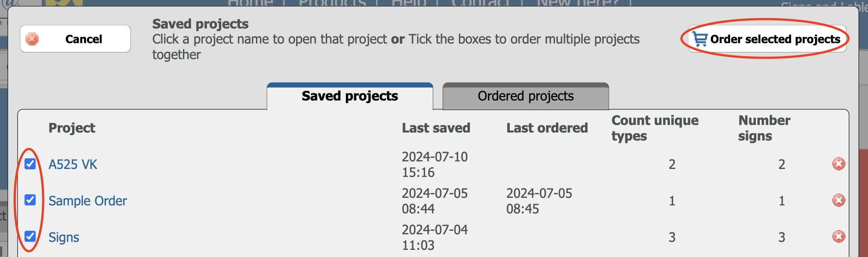868x257 pixels.
Task: Uncheck the A525 VK checkbox
Action: pyautogui.click(x=30, y=164)
